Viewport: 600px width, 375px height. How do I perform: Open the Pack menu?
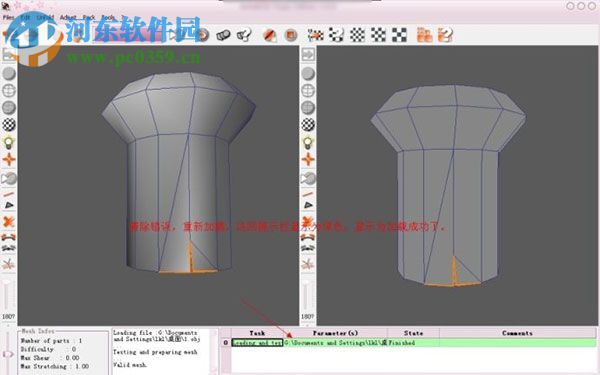89,17
